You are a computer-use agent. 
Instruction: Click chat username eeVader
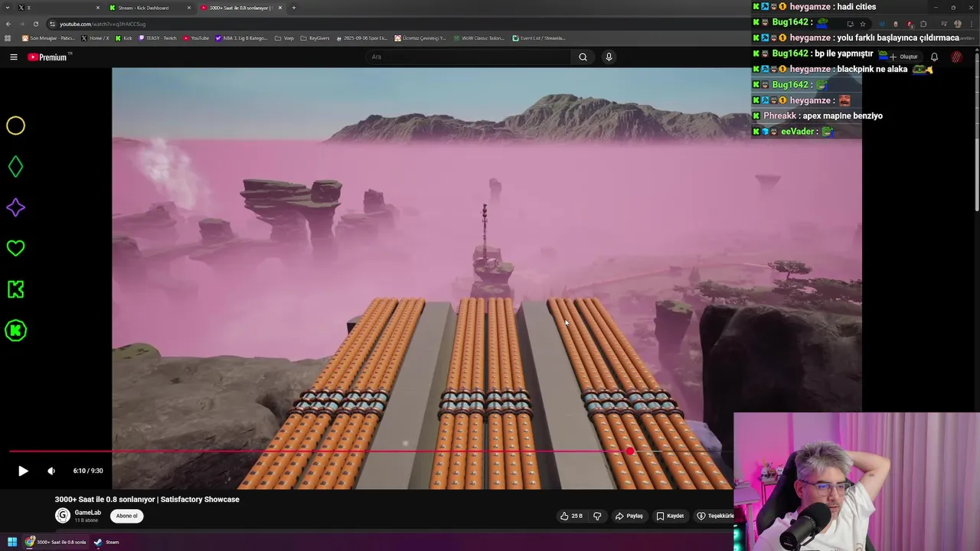[797, 132]
